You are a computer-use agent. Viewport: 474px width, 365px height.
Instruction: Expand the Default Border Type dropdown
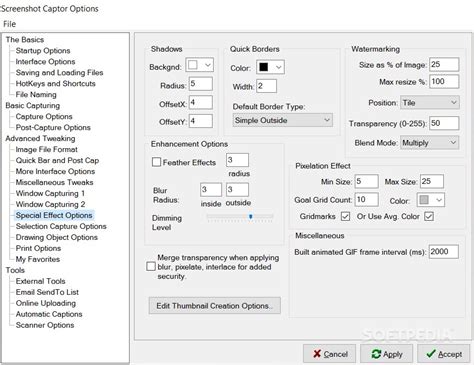point(283,120)
